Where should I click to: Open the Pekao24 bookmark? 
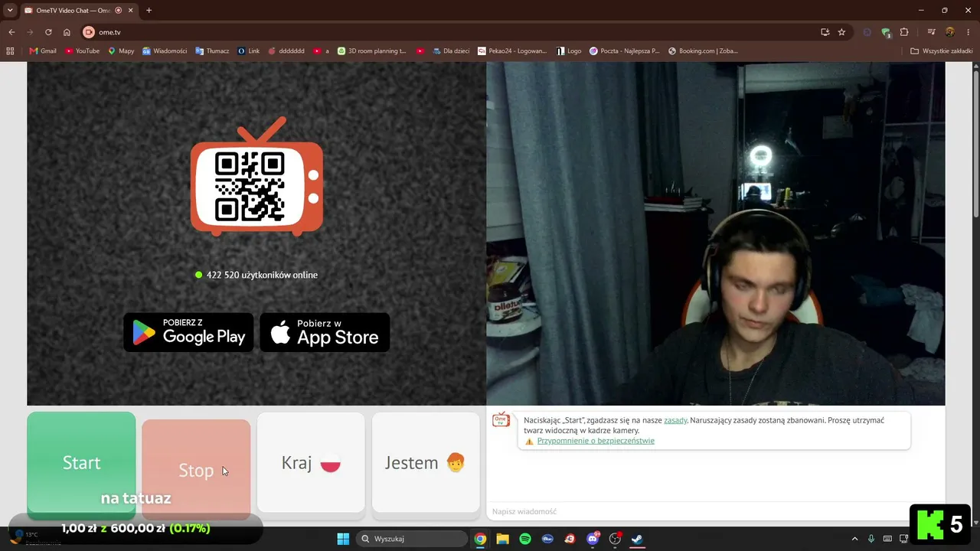pyautogui.click(x=512, y=51)
